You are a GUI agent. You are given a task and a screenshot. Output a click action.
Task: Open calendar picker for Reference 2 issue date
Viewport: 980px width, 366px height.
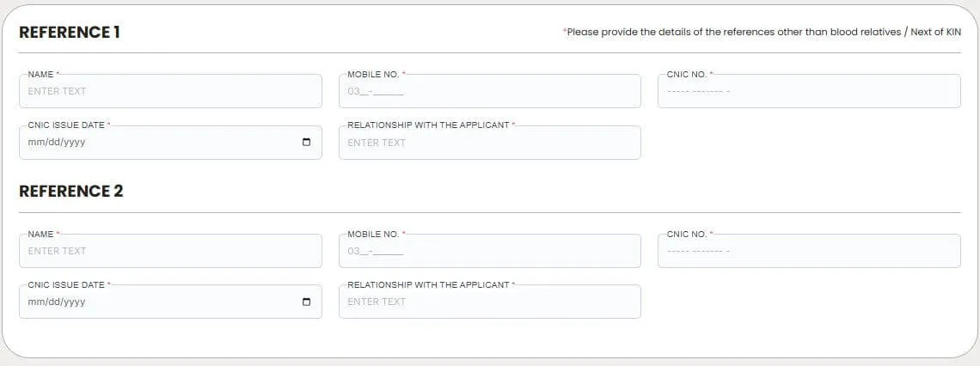tap(306, 302)
